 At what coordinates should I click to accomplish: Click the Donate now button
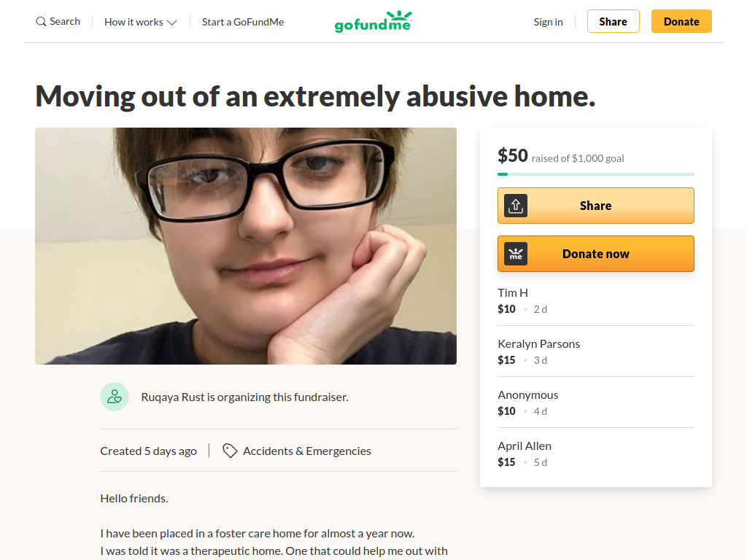coord(595,254)
